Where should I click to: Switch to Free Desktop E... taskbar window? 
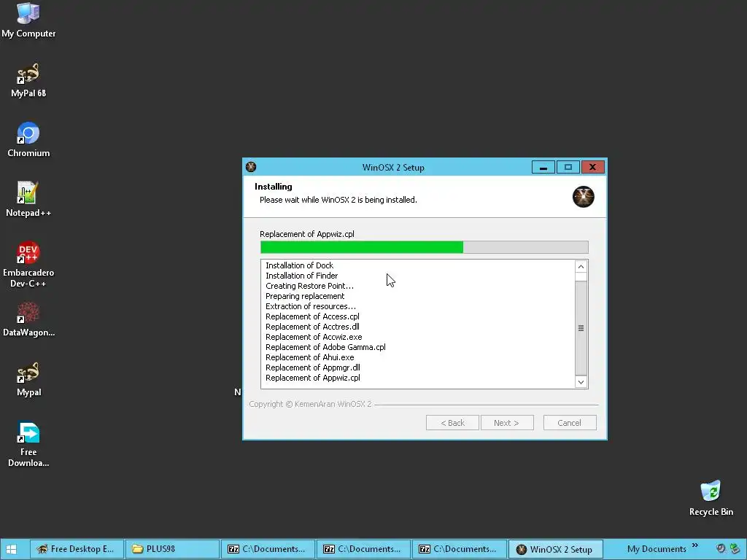[x=77, y=549]
